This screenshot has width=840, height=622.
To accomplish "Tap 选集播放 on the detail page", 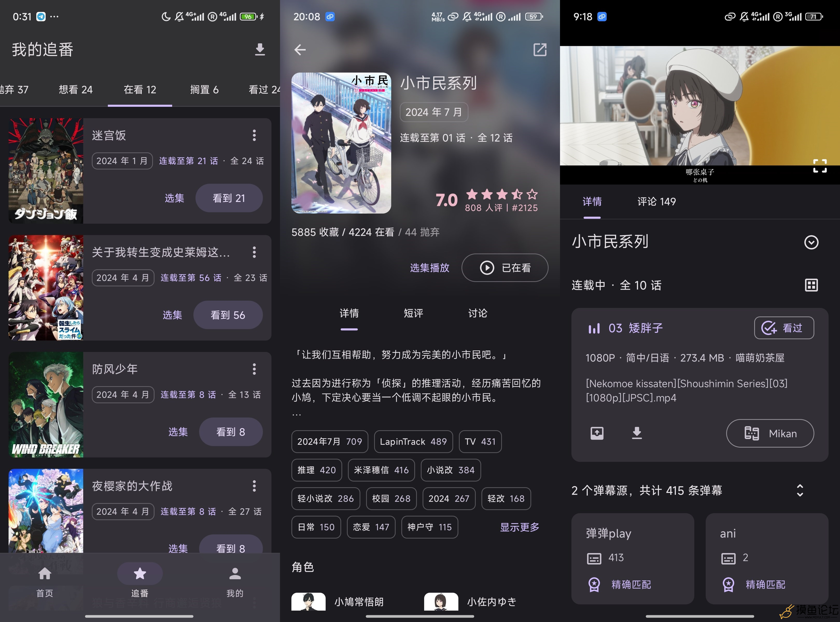I will coord(429,268).
